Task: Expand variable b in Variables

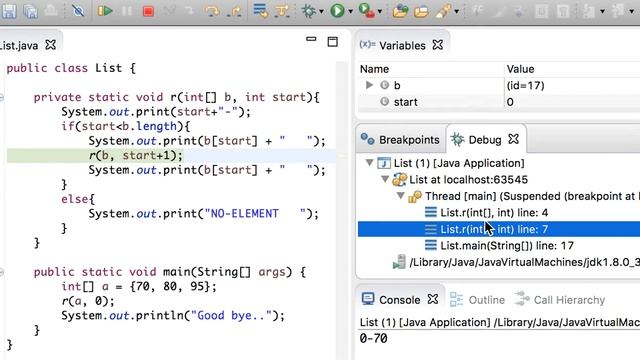Action: [369, 85]
